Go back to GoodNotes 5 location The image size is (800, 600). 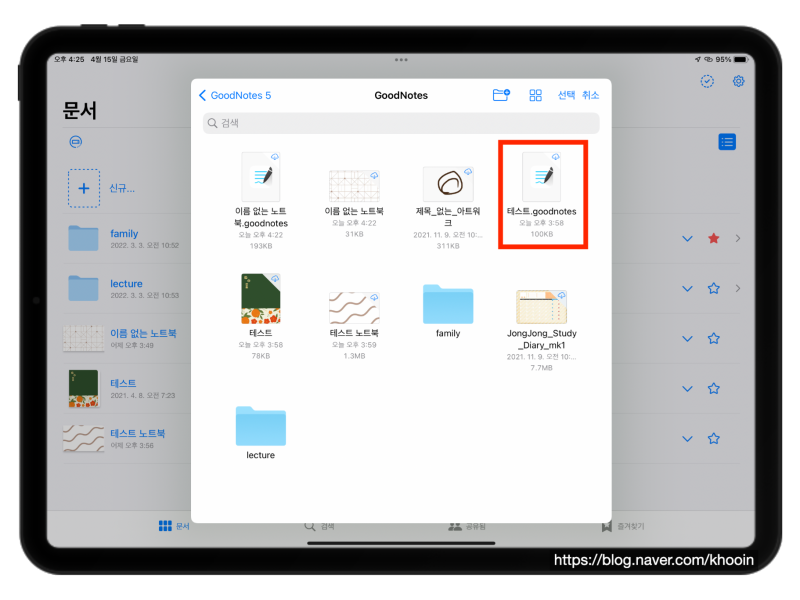point(235,95)
